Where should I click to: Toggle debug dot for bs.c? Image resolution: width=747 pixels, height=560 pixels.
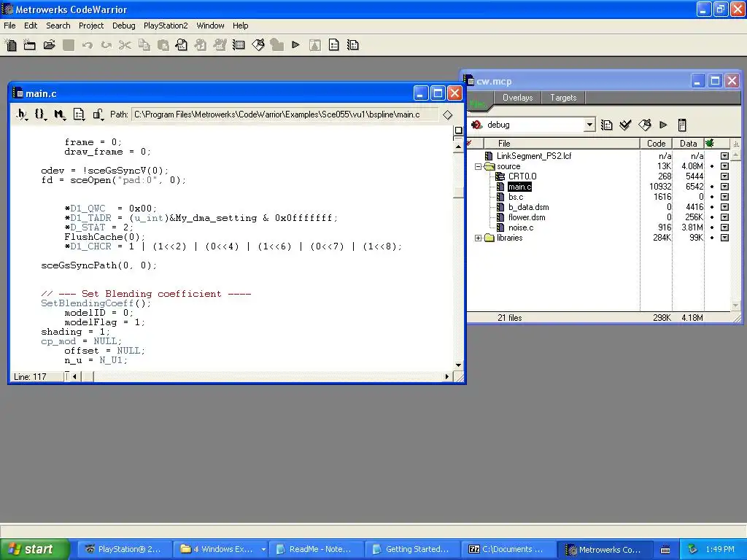(712, 197)
